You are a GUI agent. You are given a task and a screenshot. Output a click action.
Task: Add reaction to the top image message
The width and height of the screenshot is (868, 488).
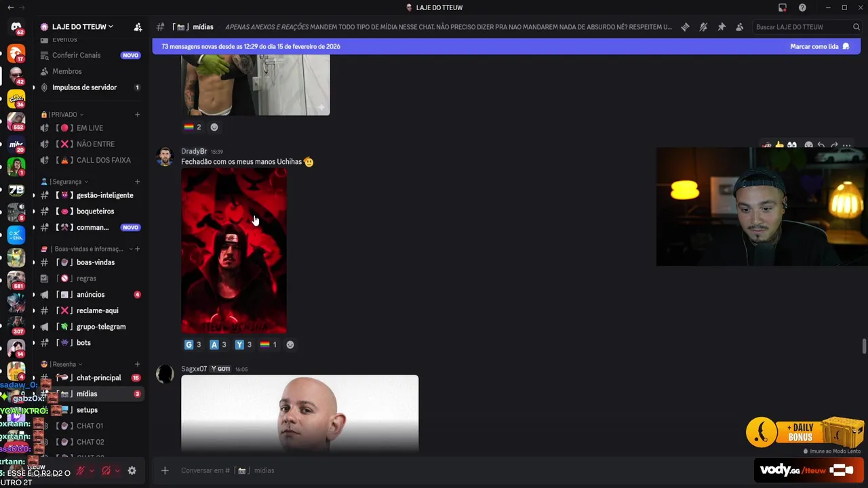(x=214, y=127)
